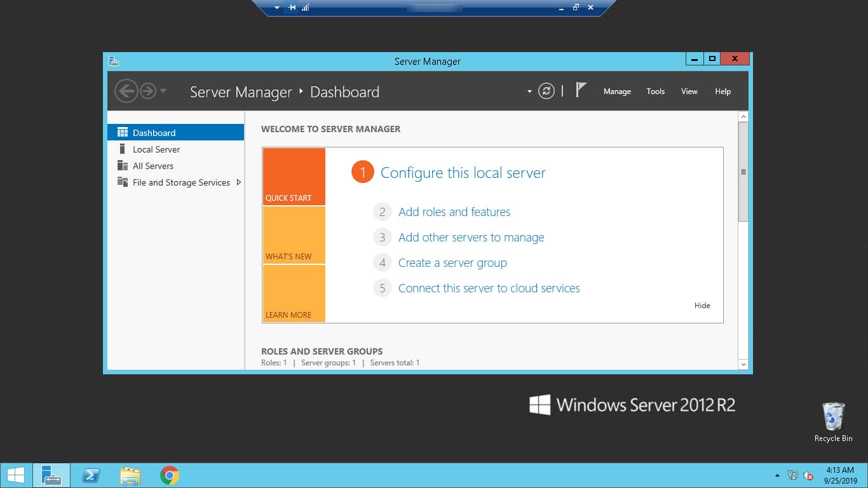The image size is (868, 488).
Task: Click the scrollbar up arrow
Action: [x=743, y=117]
